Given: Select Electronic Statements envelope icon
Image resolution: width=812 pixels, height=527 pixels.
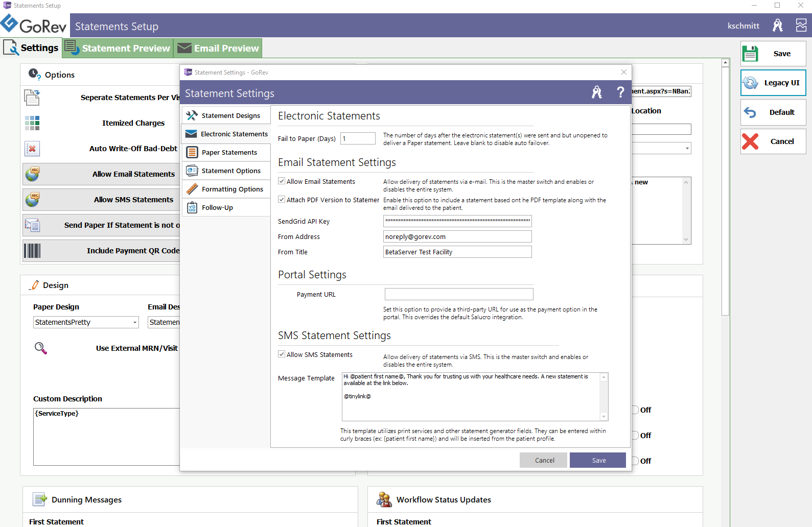Looking at the screenshot, I should click(x=191, y=134).
